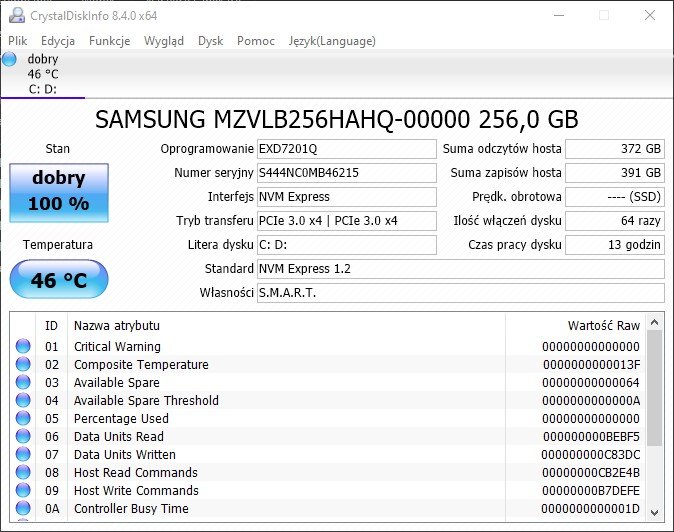
Task: Click the Czas pracy dysku value 13 godzin
Action: 615,245
